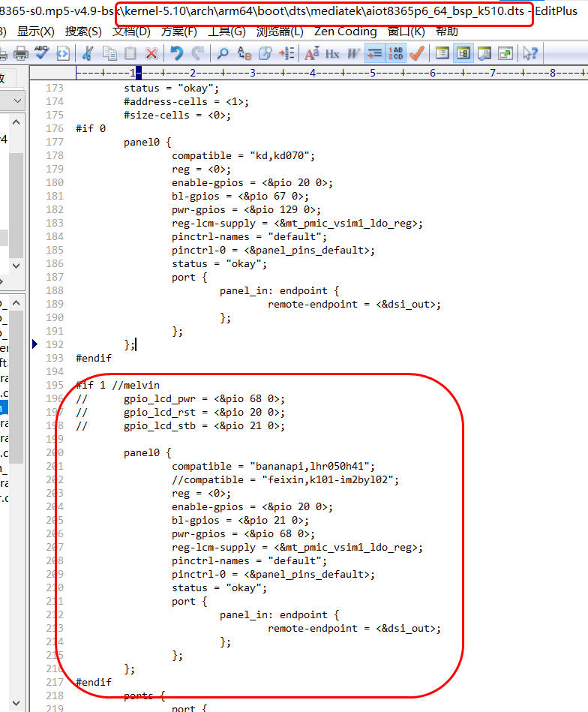This screenshot has width=588, height=712.
Task: Click the red X delete icon
Action: tap(151, 53)
